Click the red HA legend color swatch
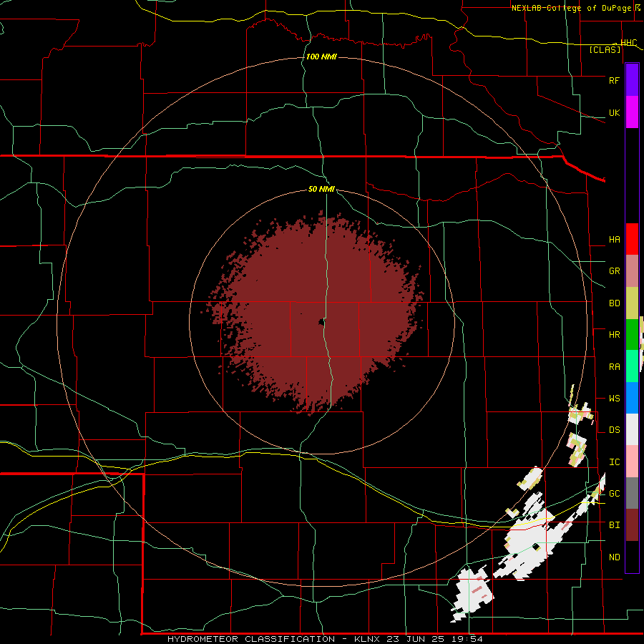644x644 pixels. (632, 239)
